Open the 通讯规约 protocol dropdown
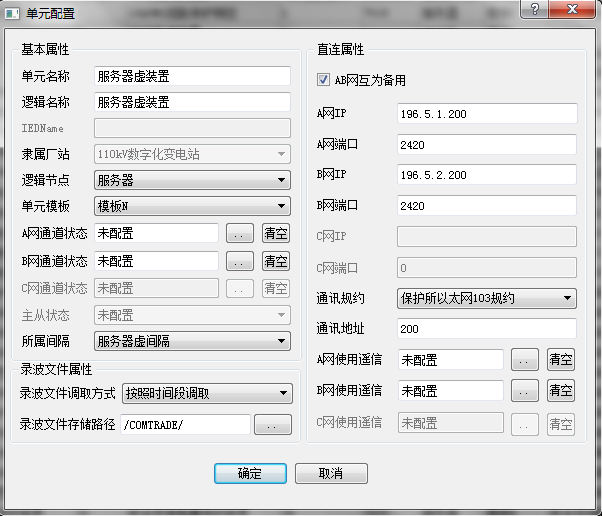The height and width of the screenshot is (516, 602). coord(486,298)
